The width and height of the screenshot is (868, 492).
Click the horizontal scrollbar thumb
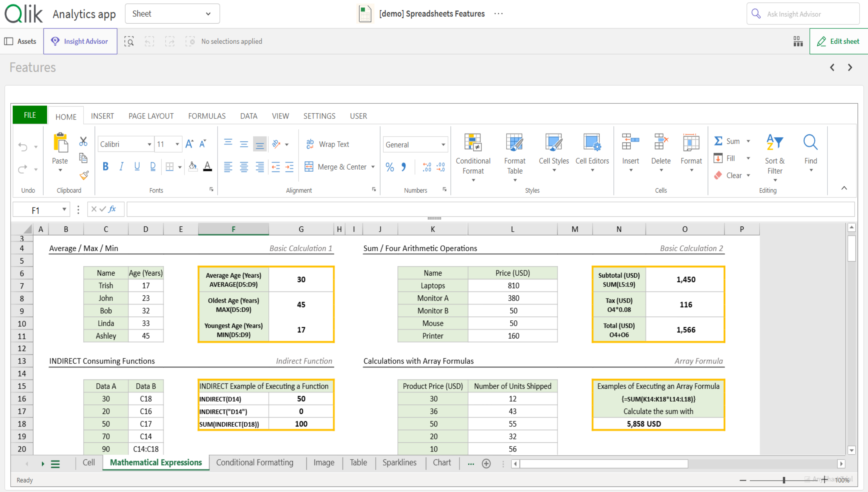click(x=604, y=464)
